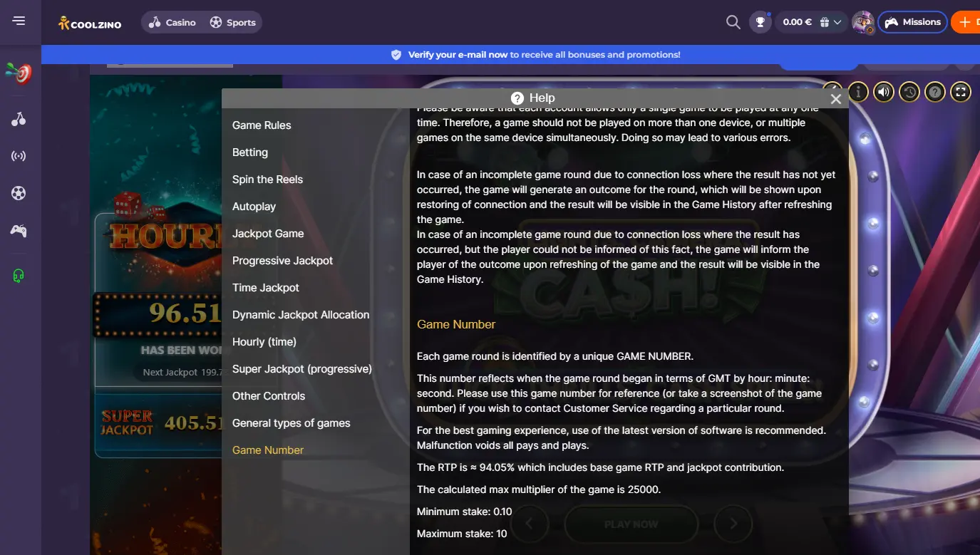The image size is (980, 555).
Task: Click the game help question-mark icon
Action: pyautogui.click(x=935, y=91)
